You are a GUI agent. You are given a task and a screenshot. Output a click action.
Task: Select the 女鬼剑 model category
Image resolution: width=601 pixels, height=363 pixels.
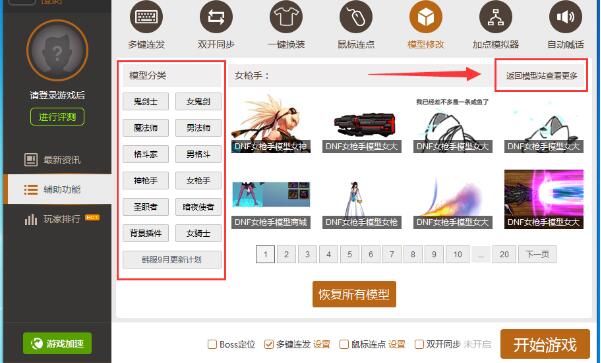[198, 102]
